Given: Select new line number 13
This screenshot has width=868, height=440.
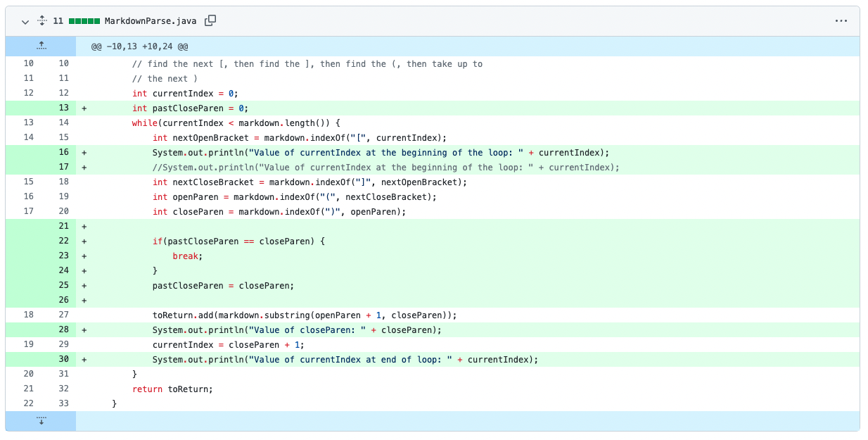Looking at the screenshot, I should [63, 108].
